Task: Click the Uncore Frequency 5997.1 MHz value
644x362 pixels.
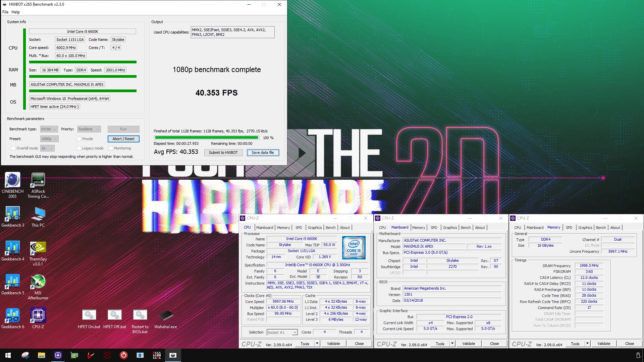Action: coord(618,251)
